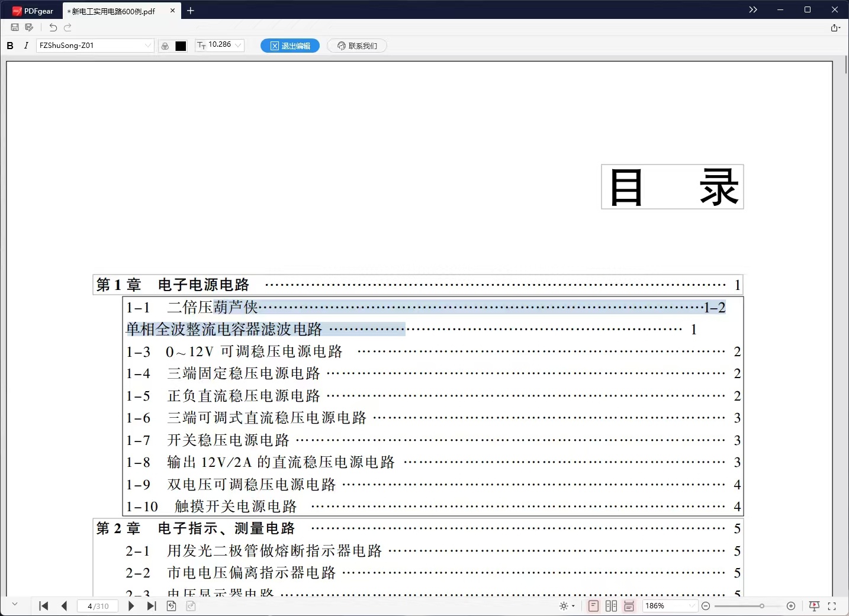Open the black text color swatch
The height and width of the screenshot is (616, 849).
pyautogui.click(x=181, y=46)
